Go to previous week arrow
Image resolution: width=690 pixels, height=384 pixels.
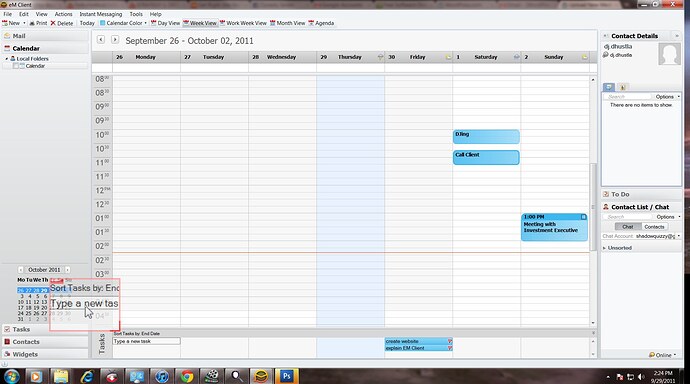click(x=101, y=40)
